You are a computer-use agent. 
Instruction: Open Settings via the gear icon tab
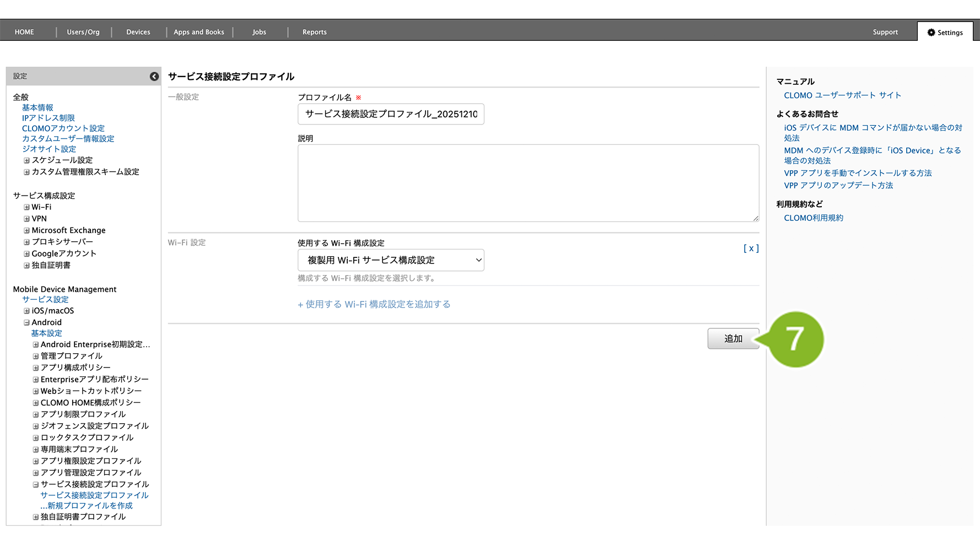[x=945, y=33]
